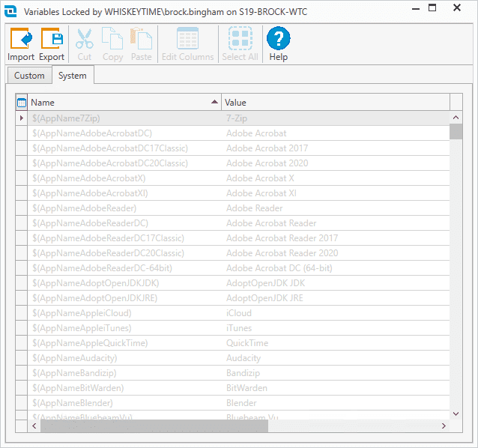The image size is (478, 448).
Task: Select the $(AppNameAdobeReaderDC20Classic) name cell
Action: coord(124,253)
